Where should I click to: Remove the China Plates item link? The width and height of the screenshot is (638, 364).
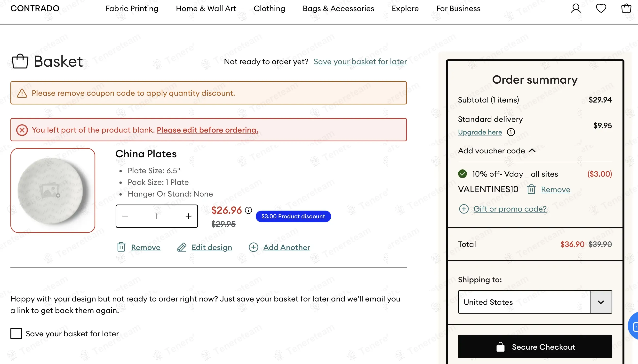pyautogui.click(x=146, y=247)
